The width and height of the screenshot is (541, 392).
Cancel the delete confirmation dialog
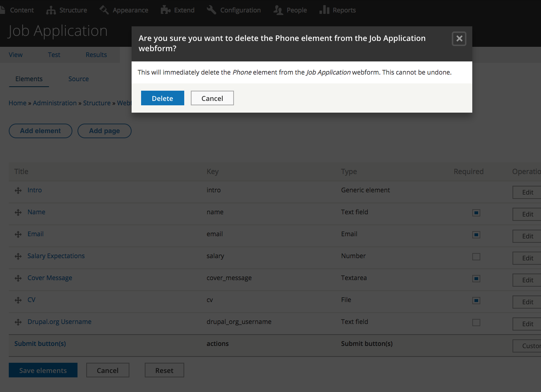pyautogui.click(x=212, y=98)
